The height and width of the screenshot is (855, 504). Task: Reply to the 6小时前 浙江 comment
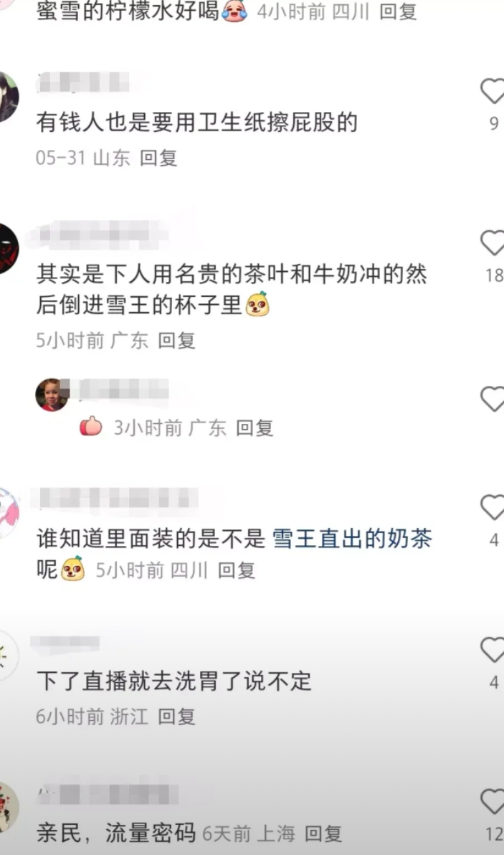(176, 717)
